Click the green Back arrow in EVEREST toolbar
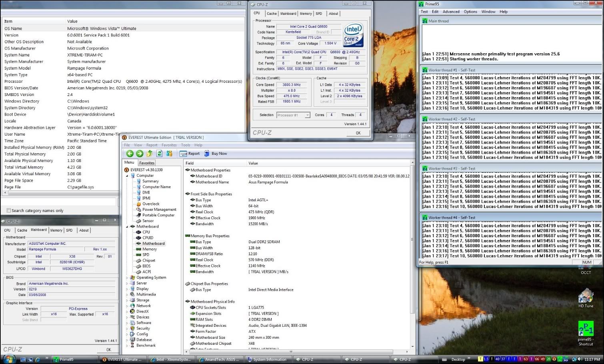Image resolution: width=604 pixels, height=364 pixels. [130, 154]
